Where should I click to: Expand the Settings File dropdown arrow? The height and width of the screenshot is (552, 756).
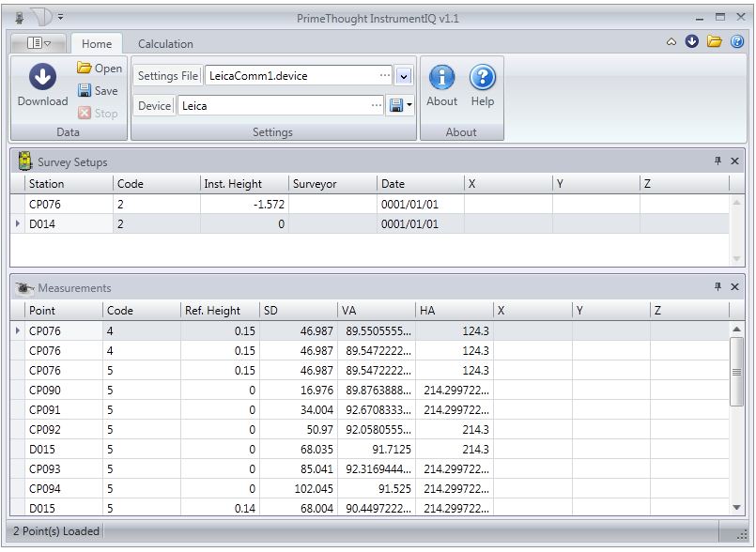[404, 76]
